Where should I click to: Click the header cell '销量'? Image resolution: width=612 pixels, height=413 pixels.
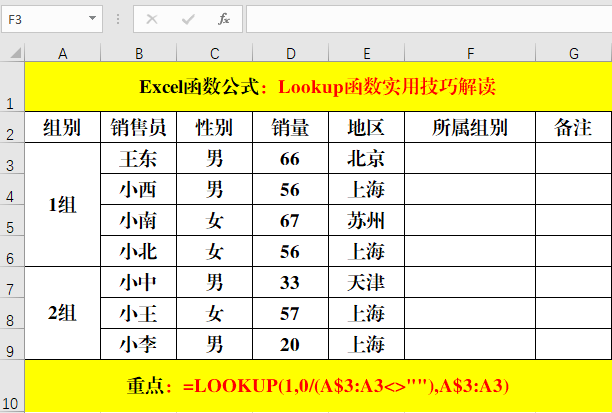[291, 127]
